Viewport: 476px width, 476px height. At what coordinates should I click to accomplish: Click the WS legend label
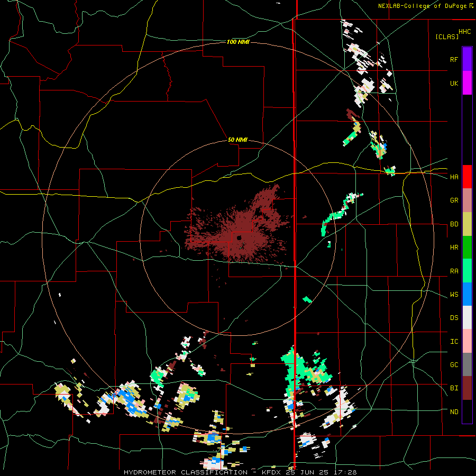click(454, 295)
